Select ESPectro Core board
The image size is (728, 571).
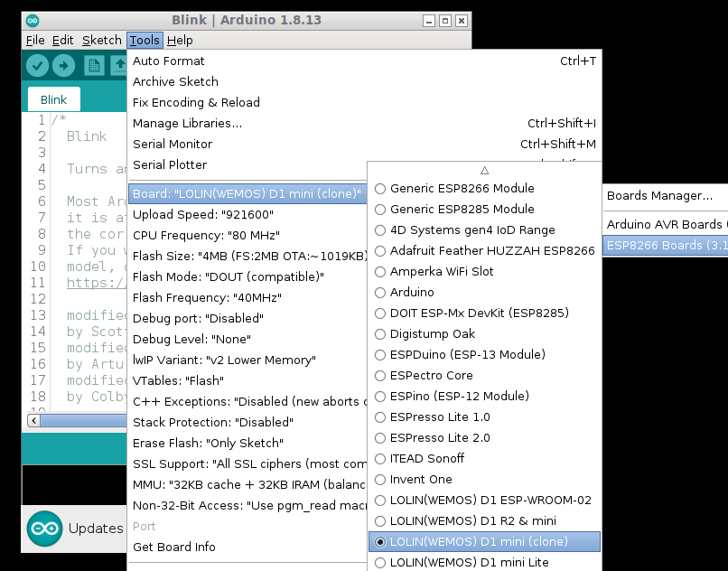pyautogui.click(x=484, y=376)
